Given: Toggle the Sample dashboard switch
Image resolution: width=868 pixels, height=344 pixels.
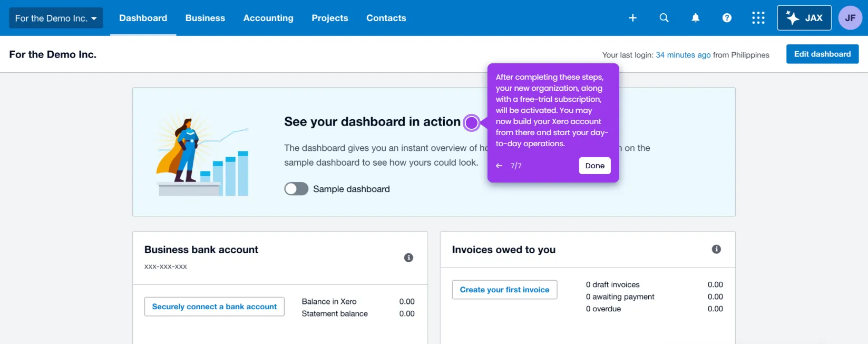Looking at the screenshot, I should tap(296, 189).
